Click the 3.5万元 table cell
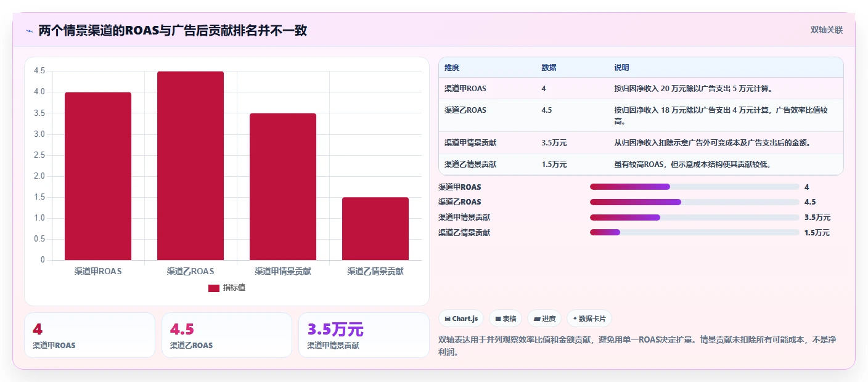 (554, 143)
